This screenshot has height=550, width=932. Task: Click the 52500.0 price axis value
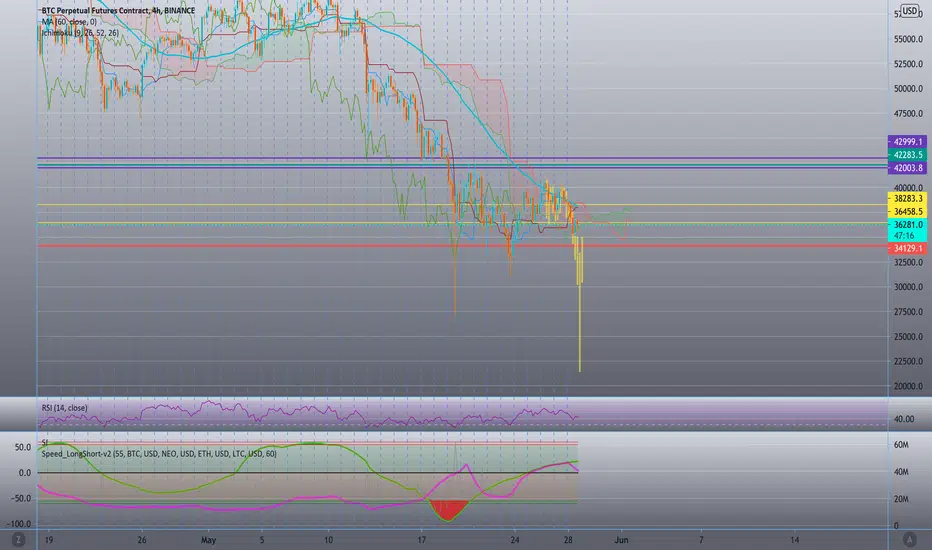point(909,64)
